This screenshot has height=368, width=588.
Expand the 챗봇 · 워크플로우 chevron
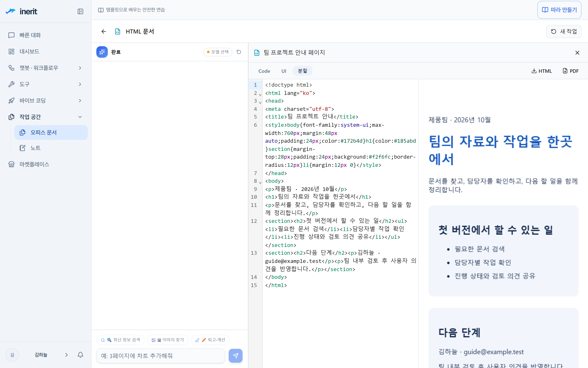click(80, 68)
